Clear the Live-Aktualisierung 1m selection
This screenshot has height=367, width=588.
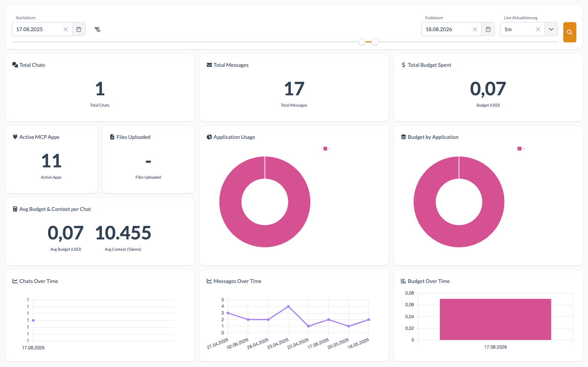tap(538, 29)
